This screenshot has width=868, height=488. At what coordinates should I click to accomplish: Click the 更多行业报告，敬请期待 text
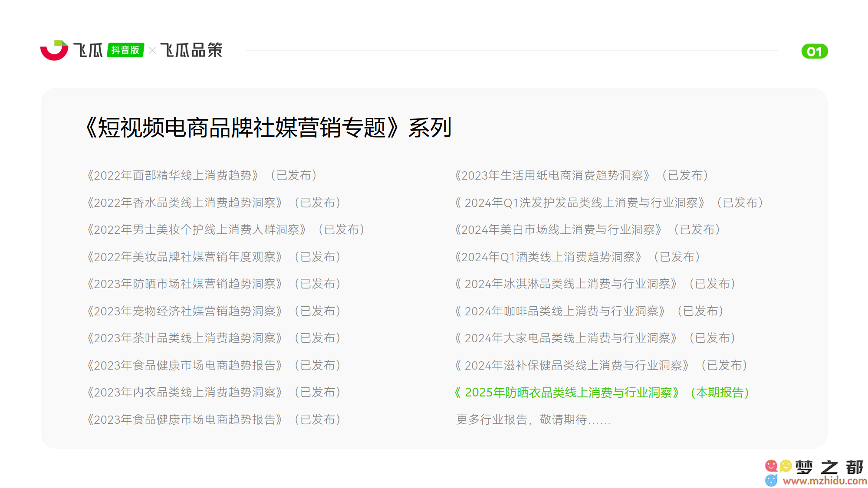click(x=533, y=419)
